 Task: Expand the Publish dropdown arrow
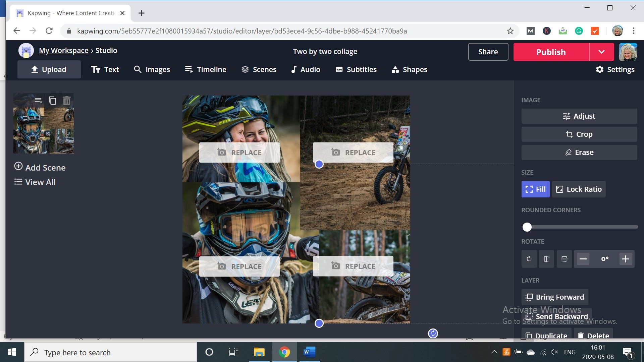click(601, 52)
